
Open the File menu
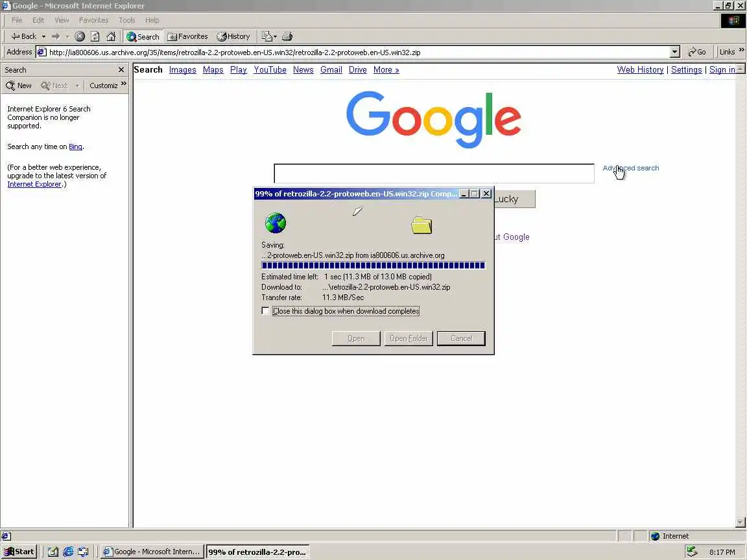17,20
